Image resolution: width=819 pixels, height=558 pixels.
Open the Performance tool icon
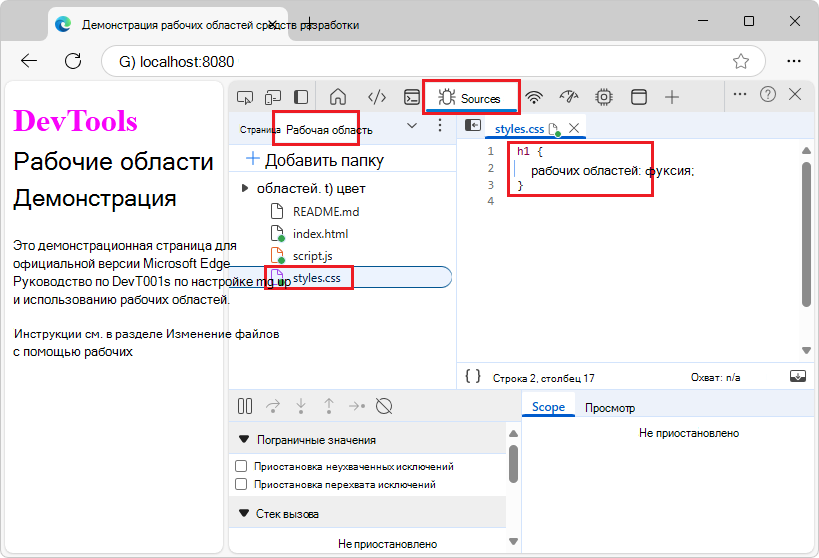pyautogui.click(x=569, y=97)
